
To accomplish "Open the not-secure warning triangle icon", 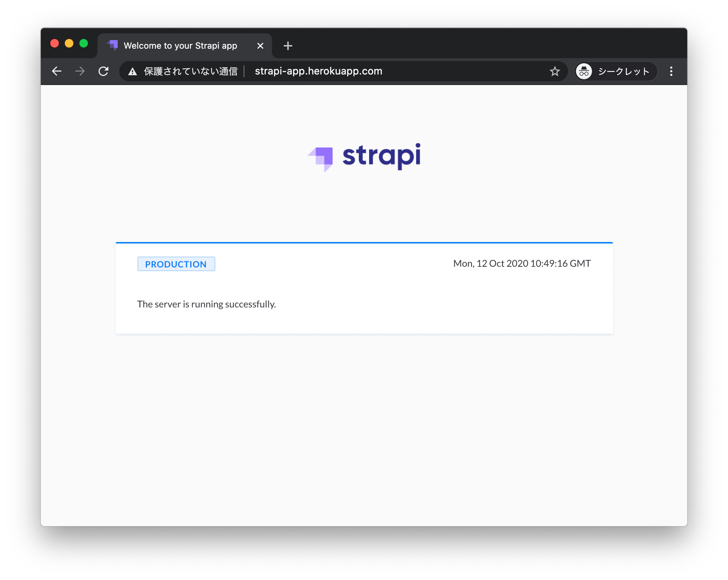I will [133, 72].
